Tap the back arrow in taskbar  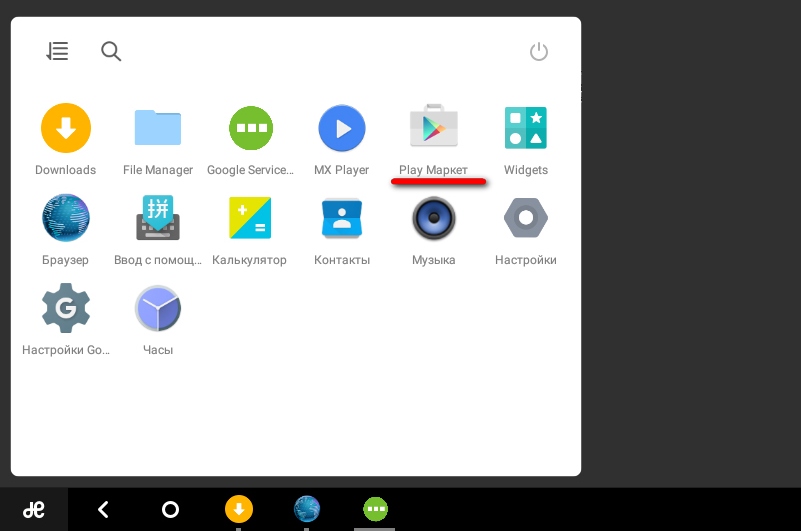103,510
